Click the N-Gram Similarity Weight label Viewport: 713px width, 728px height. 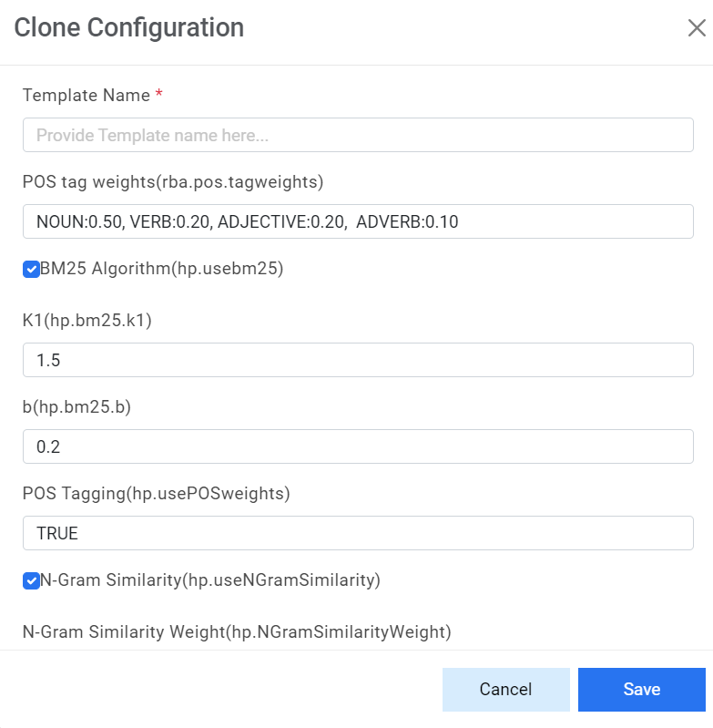237,631
